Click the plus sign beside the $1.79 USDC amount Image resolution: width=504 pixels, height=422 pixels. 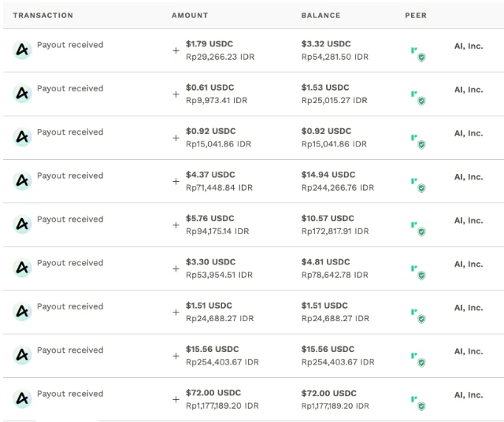point(176,51)
